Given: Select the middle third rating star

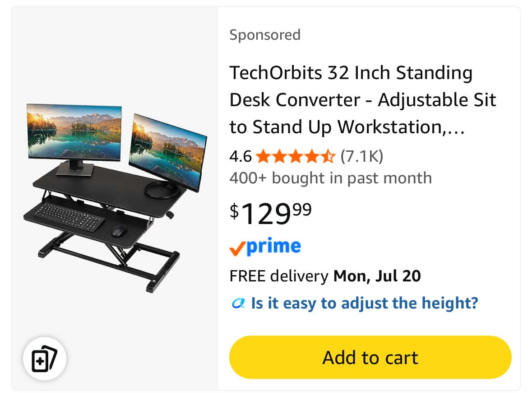Looking at the screenshot, I should point(296,157).
